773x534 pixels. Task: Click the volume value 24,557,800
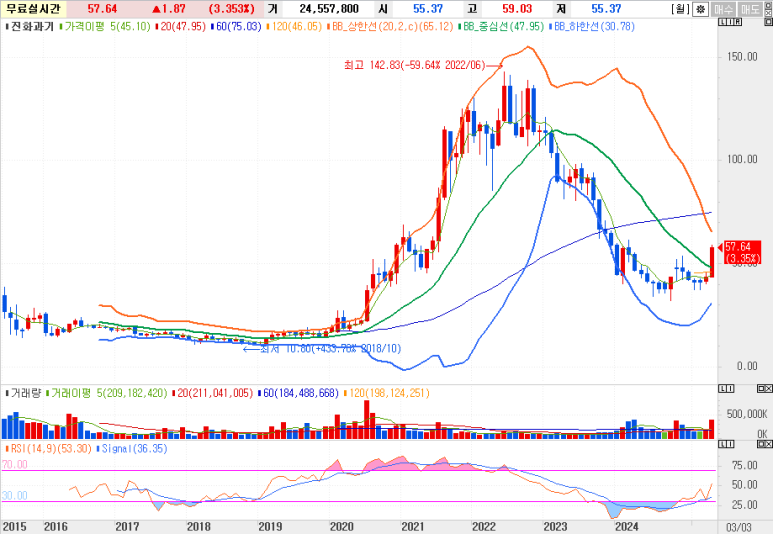[x=329, y=9]
